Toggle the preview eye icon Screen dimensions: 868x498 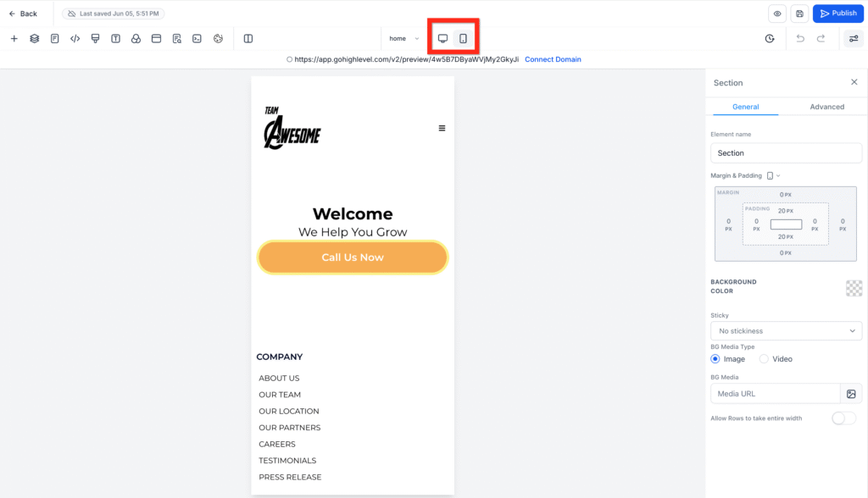click(777, 14)
